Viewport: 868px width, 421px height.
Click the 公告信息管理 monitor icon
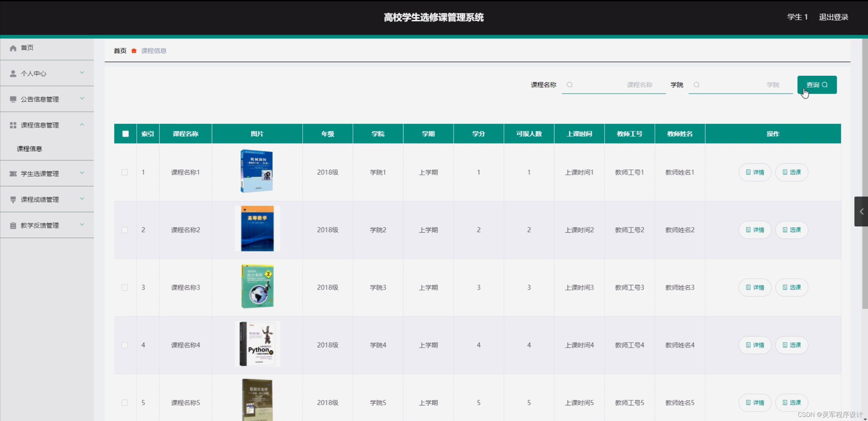13,99
